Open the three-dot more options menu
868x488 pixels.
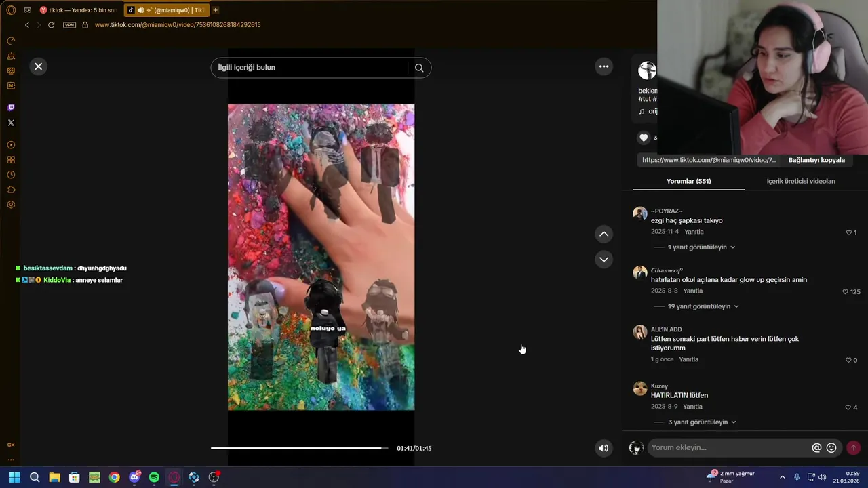pos(604,66)
